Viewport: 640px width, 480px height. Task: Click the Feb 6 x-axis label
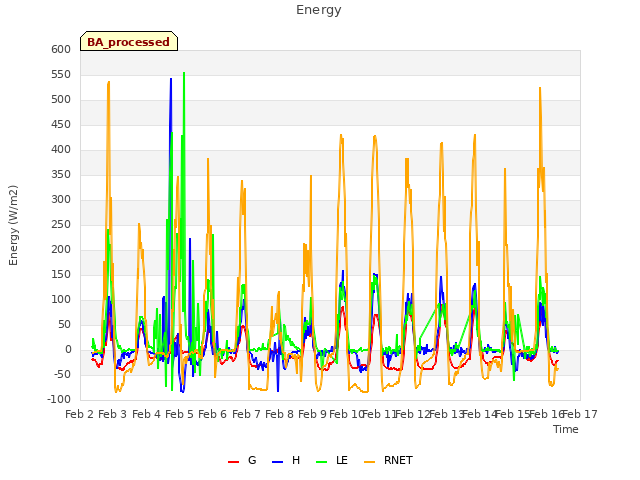(212, 414)
